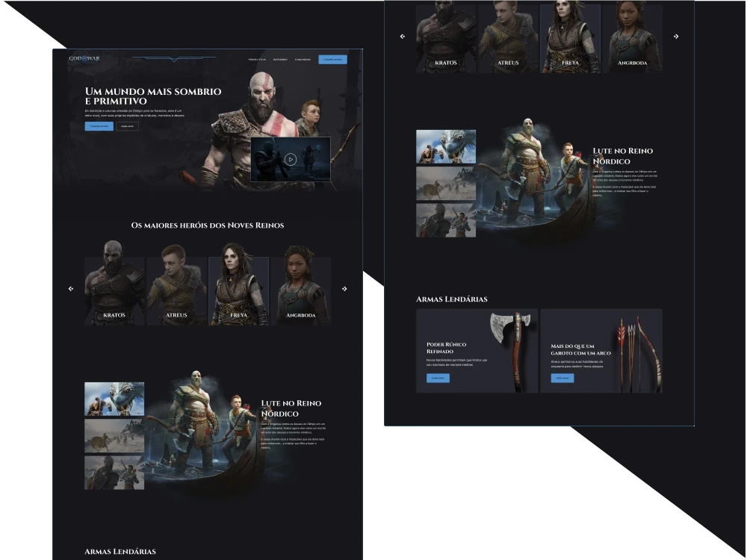Next heroes arrow in right page carousel

point(676,36)
